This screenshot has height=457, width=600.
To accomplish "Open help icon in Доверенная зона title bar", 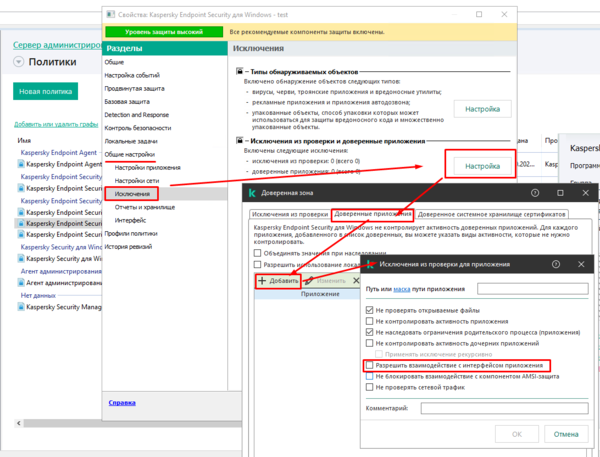I will click(535, 193).
